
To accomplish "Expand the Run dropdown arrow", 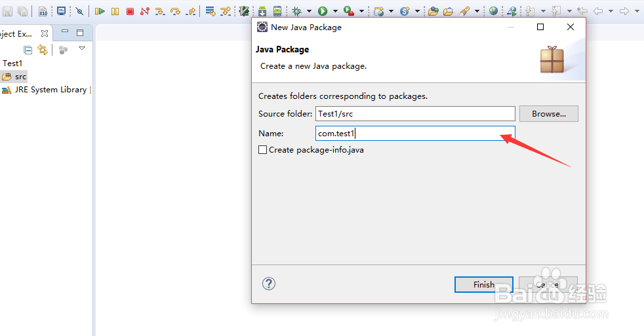I will tap(335, 12).
